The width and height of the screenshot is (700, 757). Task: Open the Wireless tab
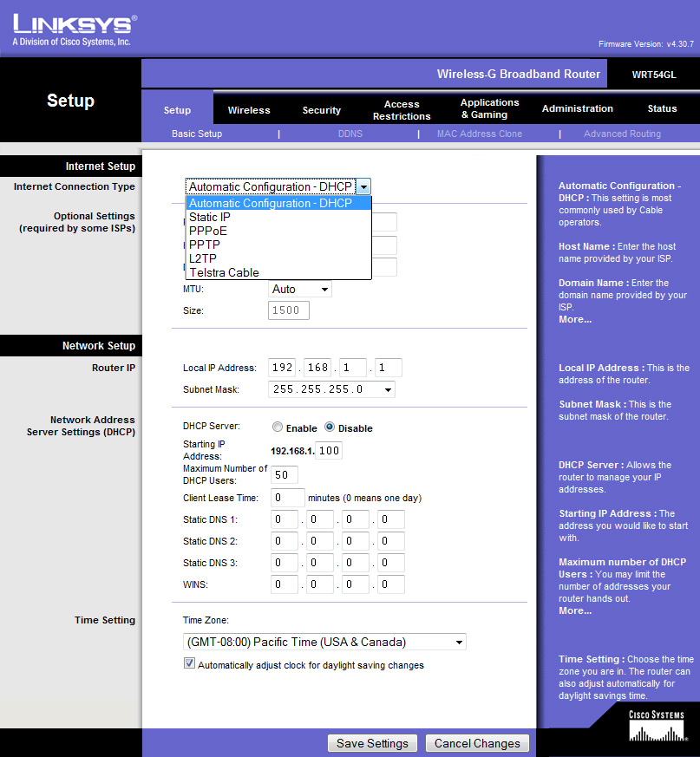pyautogui.click(x=249, y=110)
